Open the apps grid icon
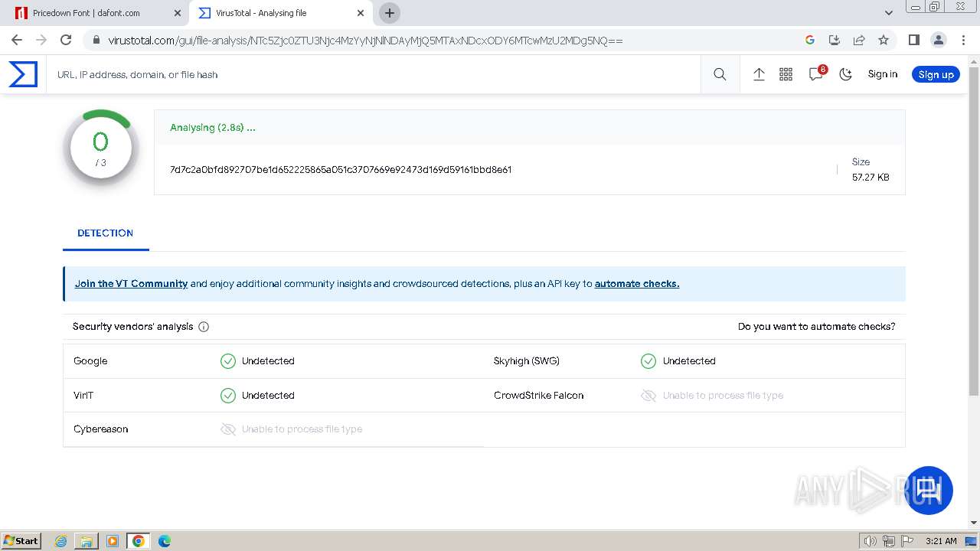Image resolution: width=980 pixels, height=551 pixels. pos(786,74)
